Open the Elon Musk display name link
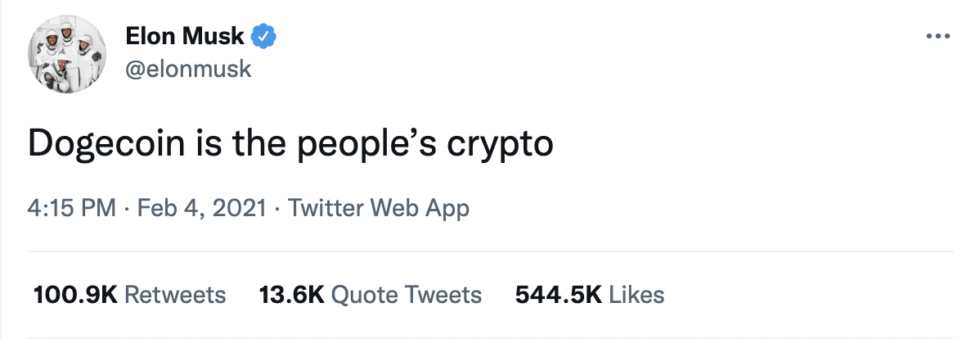 (x=184, y=37)
